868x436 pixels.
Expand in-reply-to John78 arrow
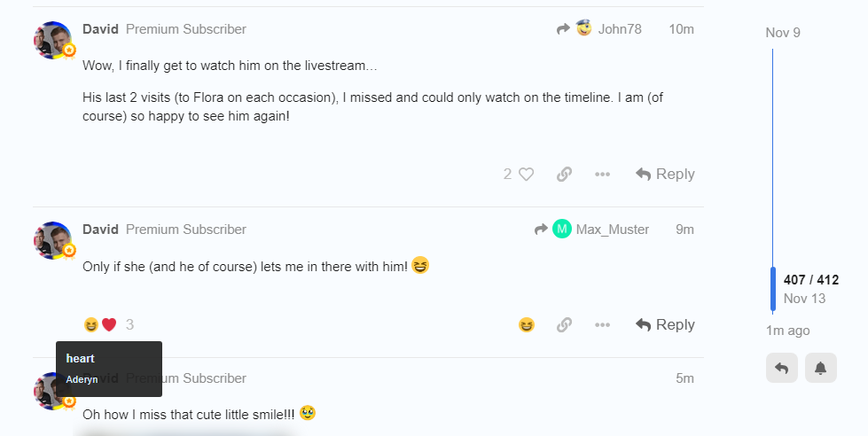pyautogui.click(x=564, y=28)
